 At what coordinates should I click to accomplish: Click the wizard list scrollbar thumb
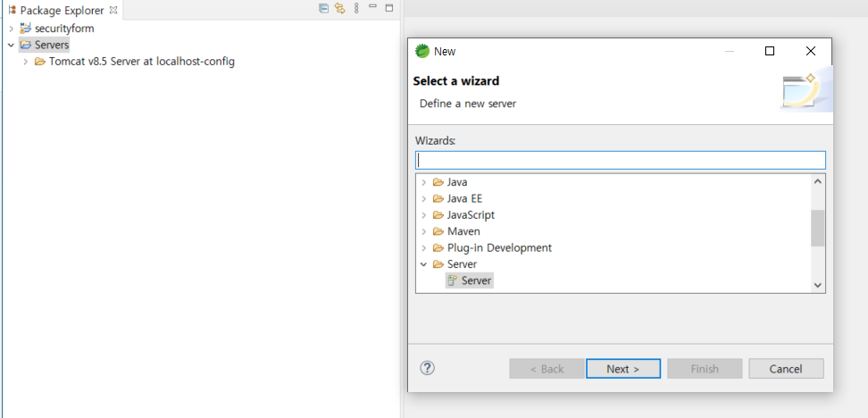[818, 228]
